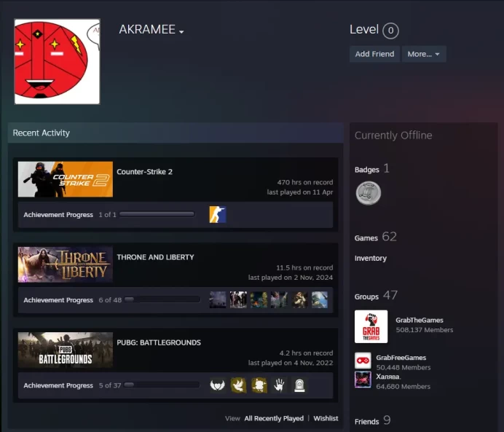The height and width of the screenshot is (432, 504).
Task: Click '470 hrs on record' text
Action: pyautogui.click(x=305, y=182)
